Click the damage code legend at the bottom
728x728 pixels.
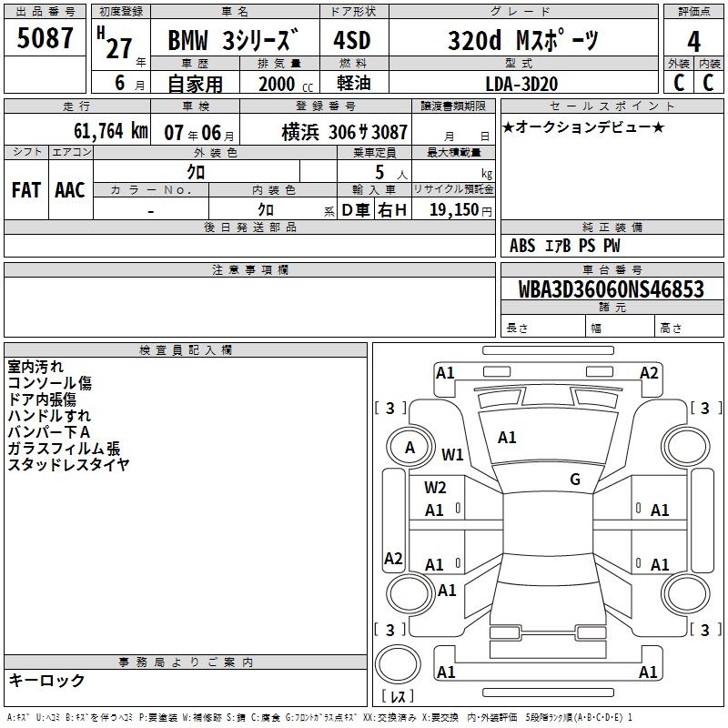click(319, 717)
